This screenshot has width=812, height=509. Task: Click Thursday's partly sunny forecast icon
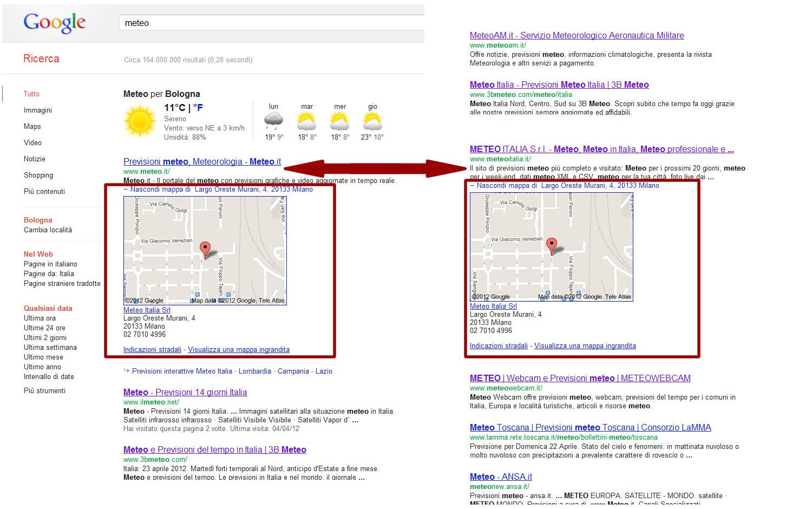pos(372,121)
